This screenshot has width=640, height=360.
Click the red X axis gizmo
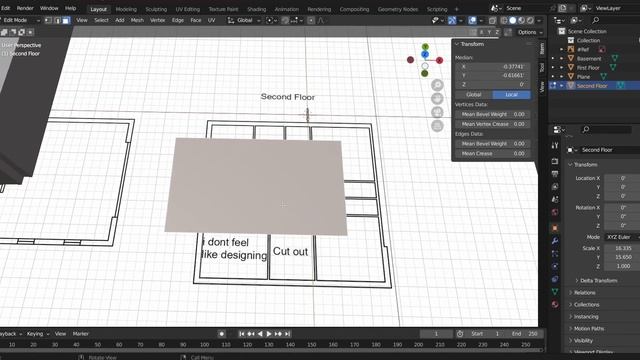(439, 60)
